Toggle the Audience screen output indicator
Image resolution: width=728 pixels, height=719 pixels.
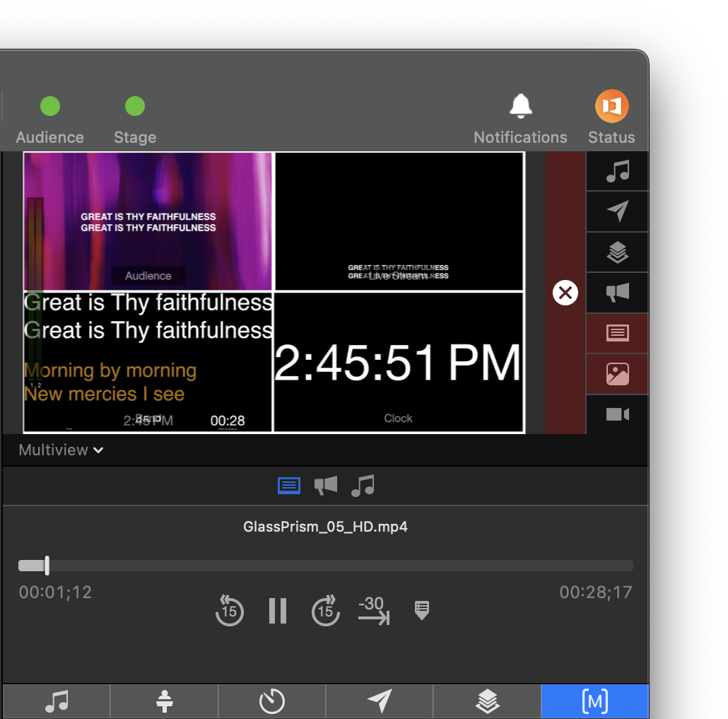tap(50, 107)
